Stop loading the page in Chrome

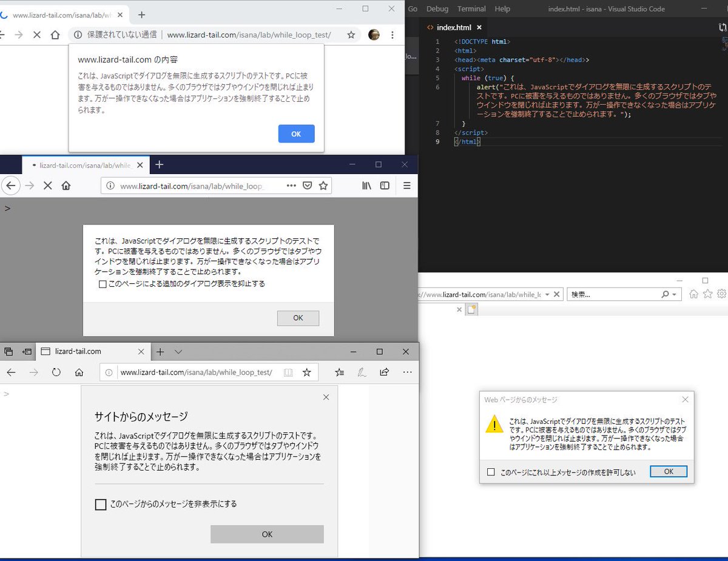36,35
